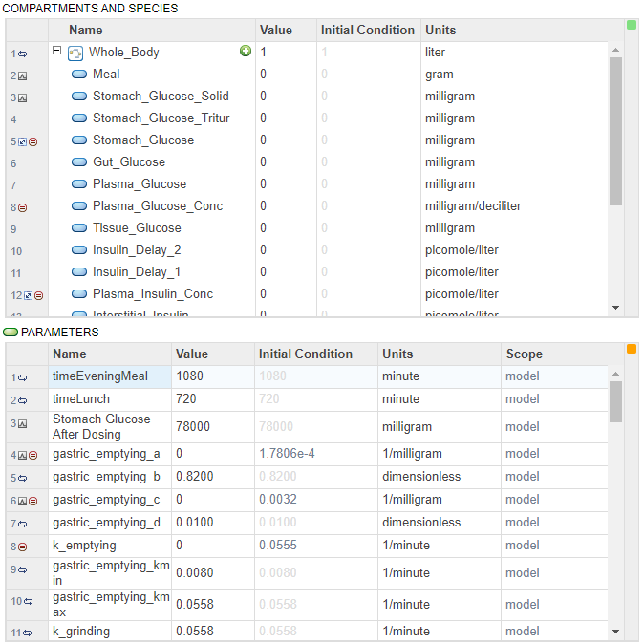Click the Whole_Body compartment icon
Screen dimensions: 644x644
(75, 54)
